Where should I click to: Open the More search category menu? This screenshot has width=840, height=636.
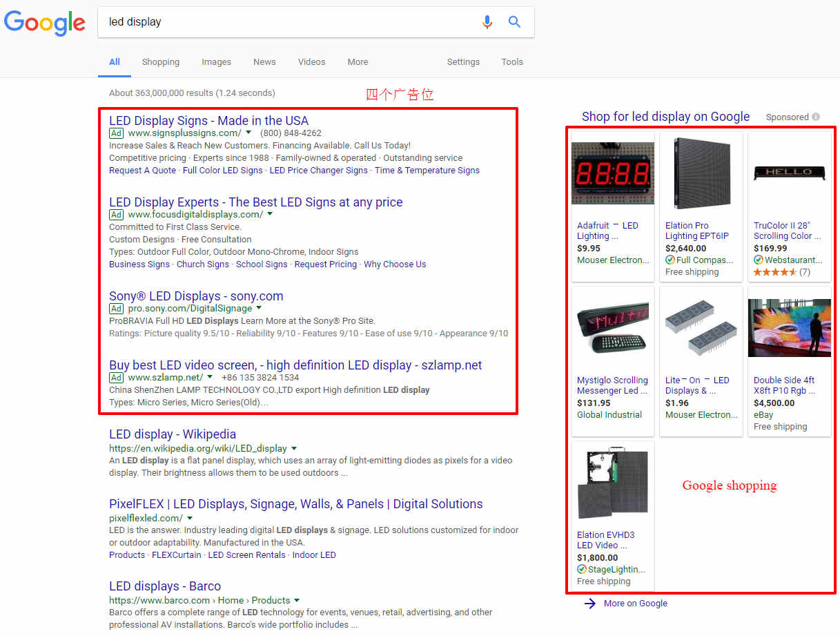point(358,61)
